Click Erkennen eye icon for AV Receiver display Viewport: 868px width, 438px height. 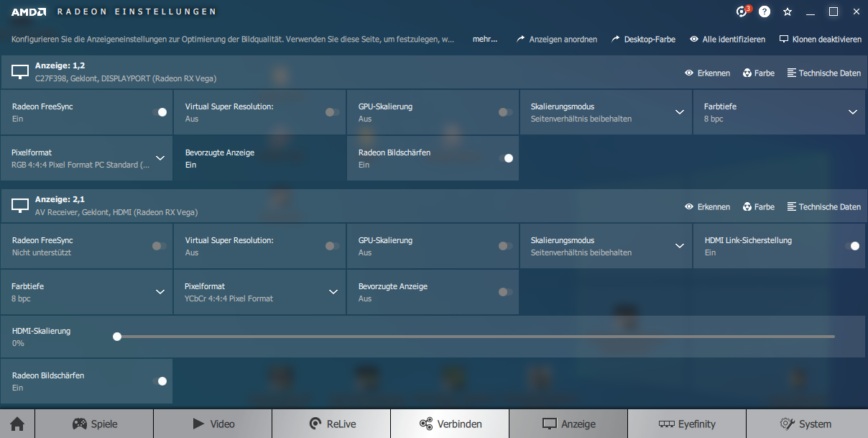tap(689, 206)
